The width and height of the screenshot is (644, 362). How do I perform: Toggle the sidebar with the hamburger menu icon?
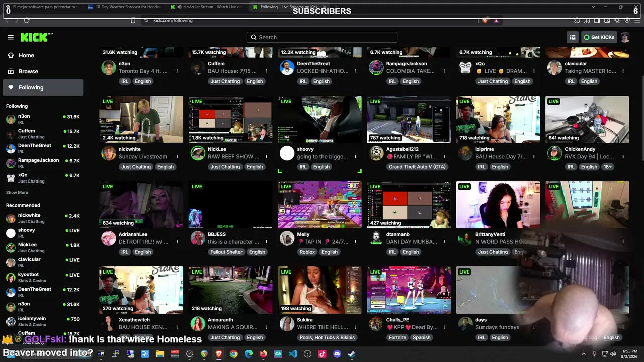(11, 37)
